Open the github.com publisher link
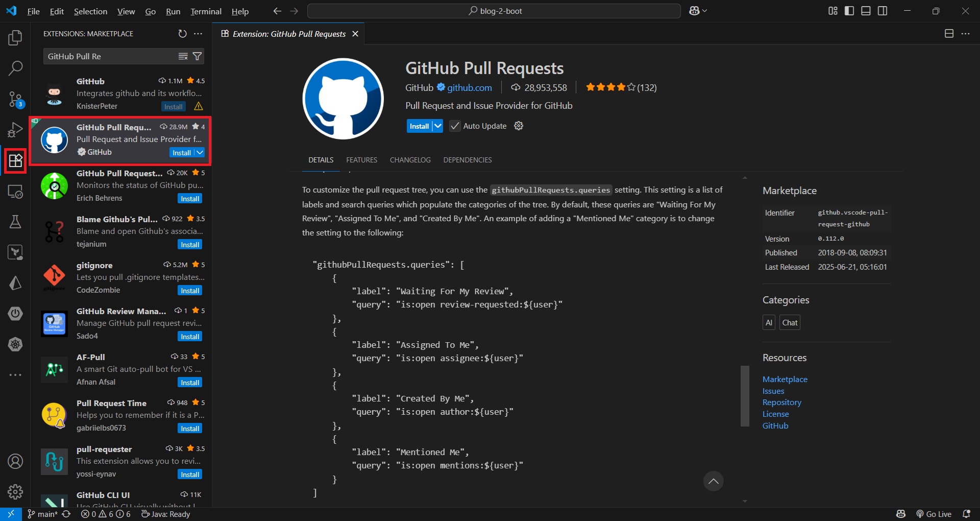980x521 pixels. coord(469,87)
